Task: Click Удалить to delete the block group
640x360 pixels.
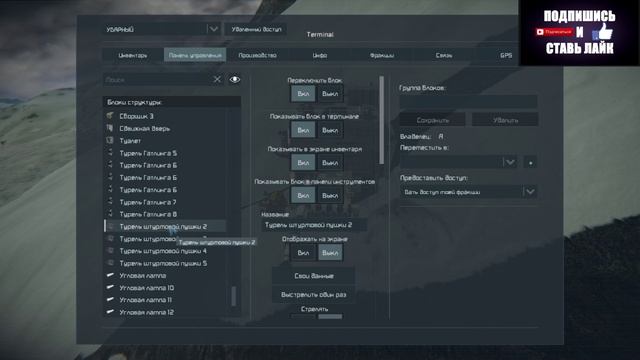Action: (505, 120)
